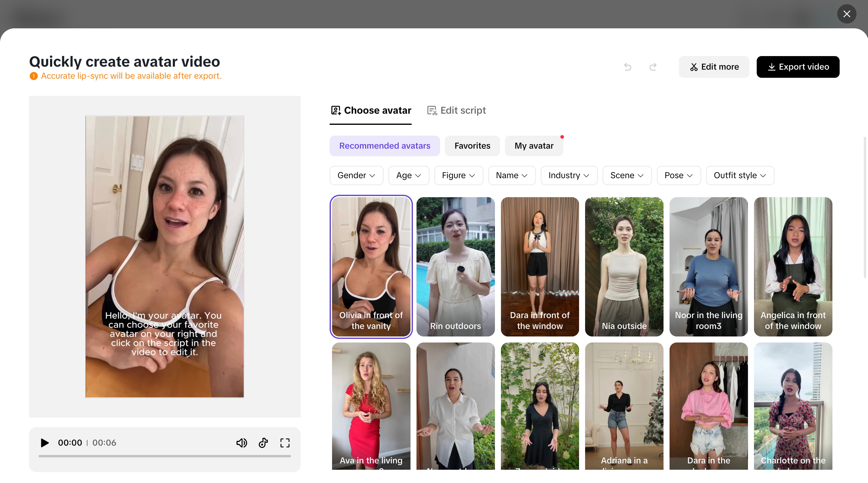Select Recommended avatars filter
The width and height of the screenshot is (868, 483).
[x=385, y=146]
